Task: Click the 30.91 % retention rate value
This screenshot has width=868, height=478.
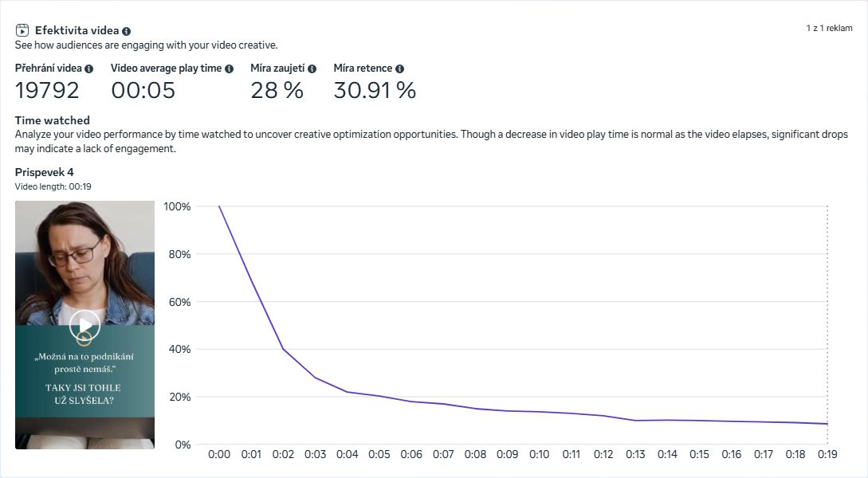Action: coord(374,90)
